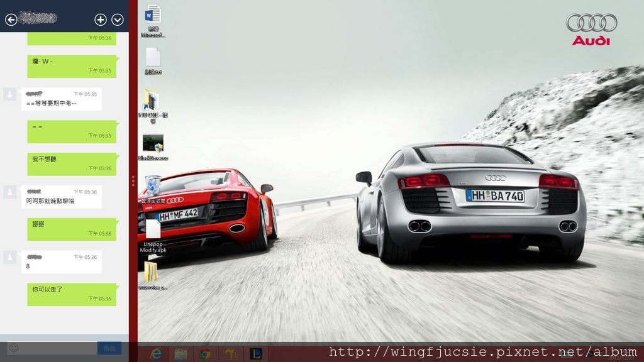This screenshot has width=644, height=362.
Task: Click avatar beside "呵呵那就晚點聊哈" message
Action: pos(10,192)
